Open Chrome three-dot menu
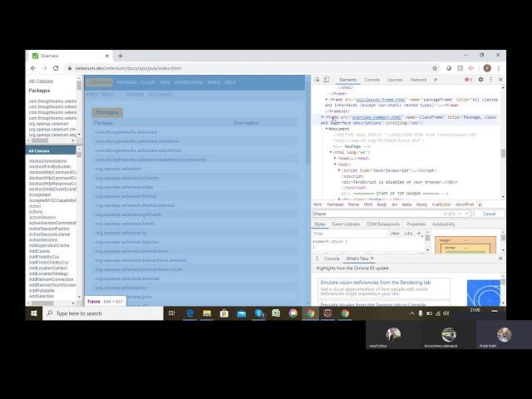Image resolution: width=532 pixels, height=399 pixels. point(499,68)
